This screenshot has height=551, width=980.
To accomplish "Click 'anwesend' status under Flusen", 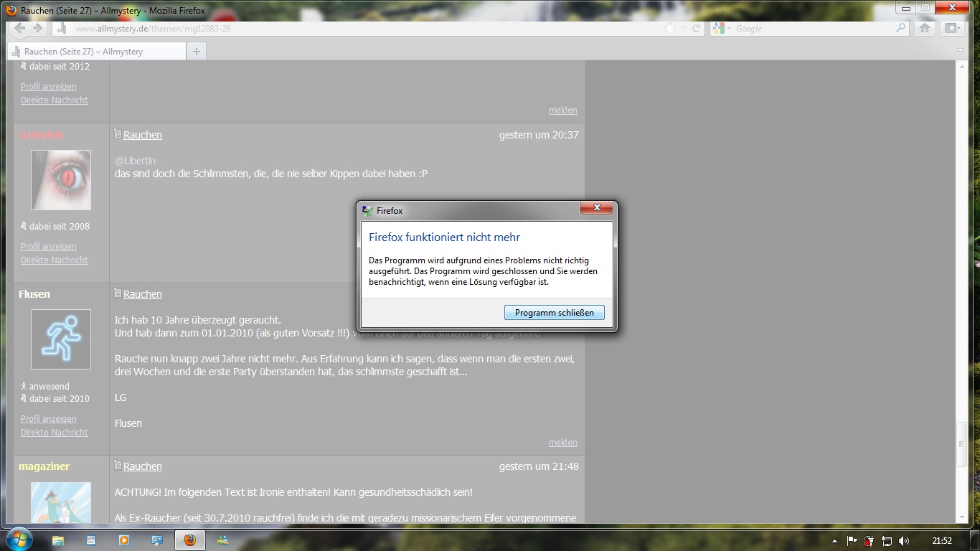I will 49,386.
